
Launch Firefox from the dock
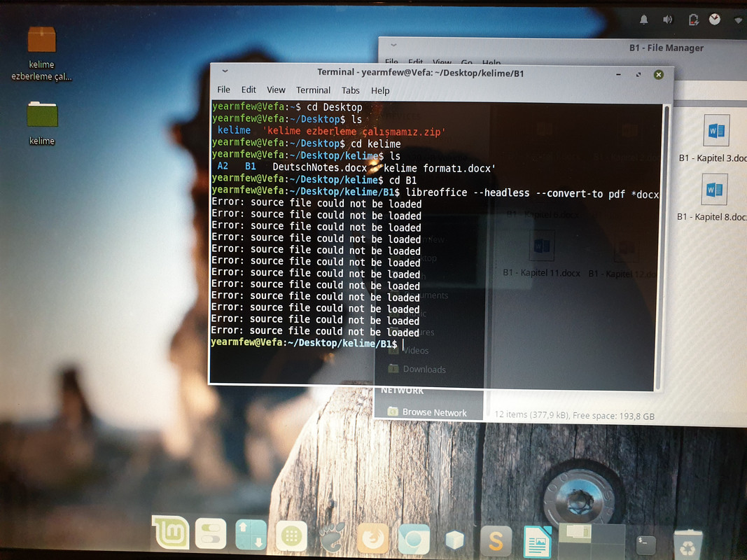372,538
